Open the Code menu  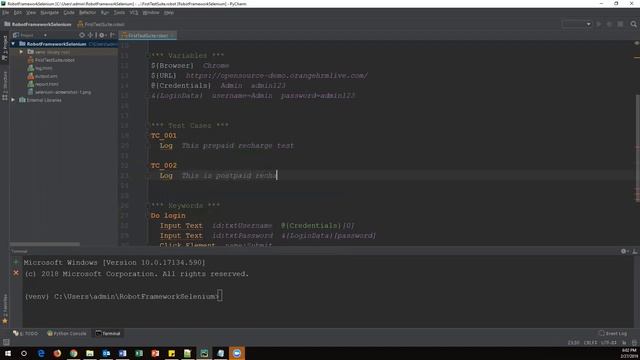(69, 13)
